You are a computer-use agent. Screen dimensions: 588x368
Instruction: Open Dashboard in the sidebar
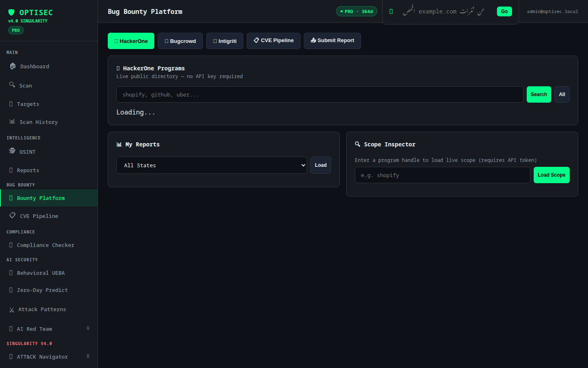(x=49, y=66)
